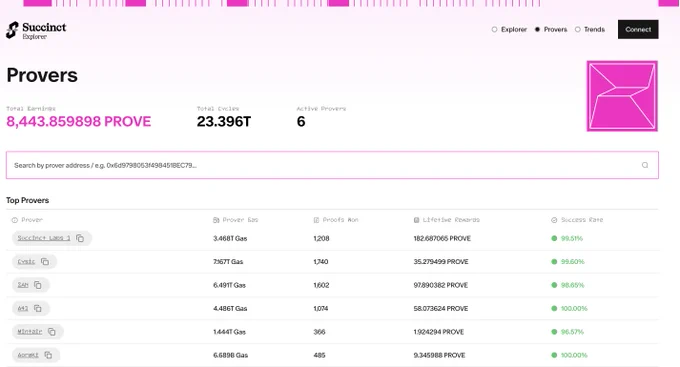Copy address in the 1.444T Gas row
This screenshot has width=680, height=367.
[x=52, y=332]
